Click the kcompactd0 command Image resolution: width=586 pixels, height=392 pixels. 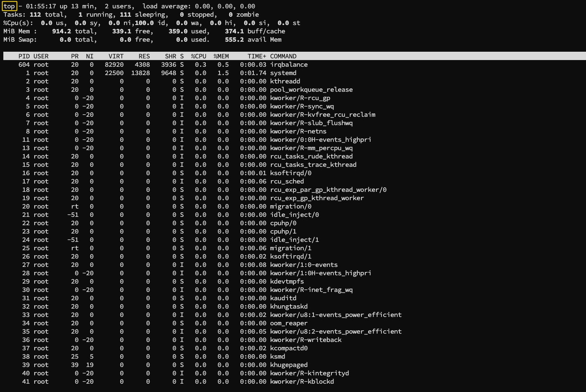289,348
